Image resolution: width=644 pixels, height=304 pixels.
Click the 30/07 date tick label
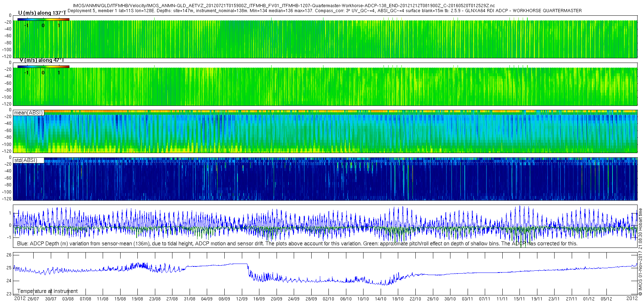point(50,299)
